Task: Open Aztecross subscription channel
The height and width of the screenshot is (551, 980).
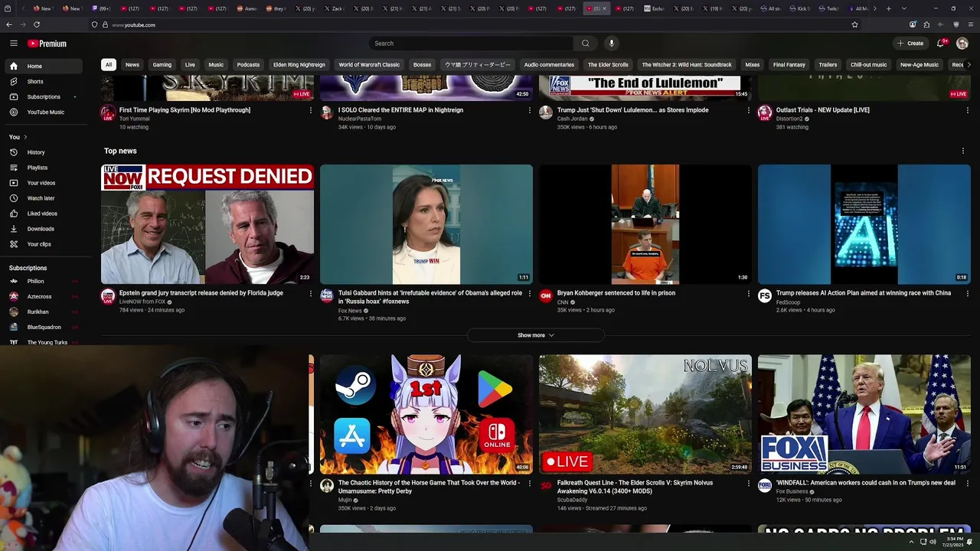Action: pyautogui.click(x=43, y=297)
